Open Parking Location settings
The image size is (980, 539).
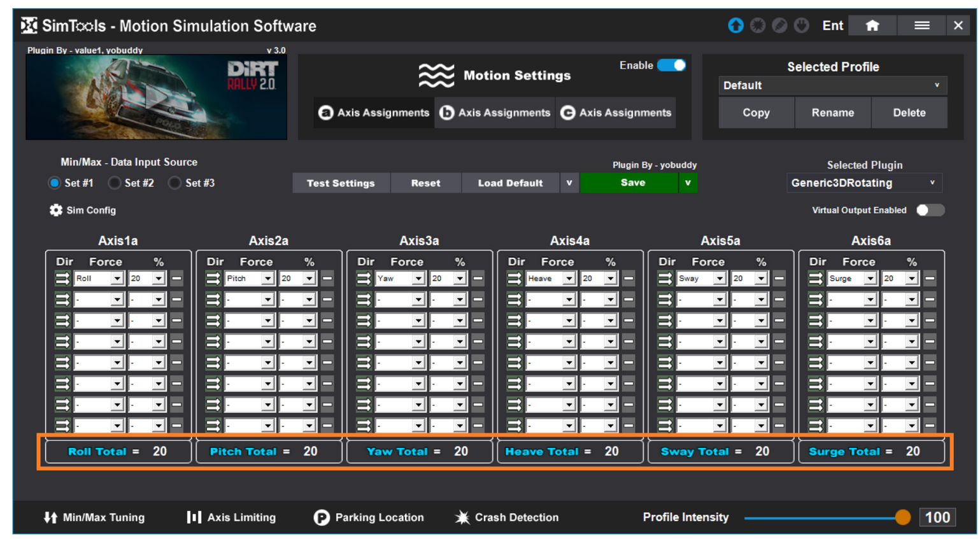[x=369, y=517]
